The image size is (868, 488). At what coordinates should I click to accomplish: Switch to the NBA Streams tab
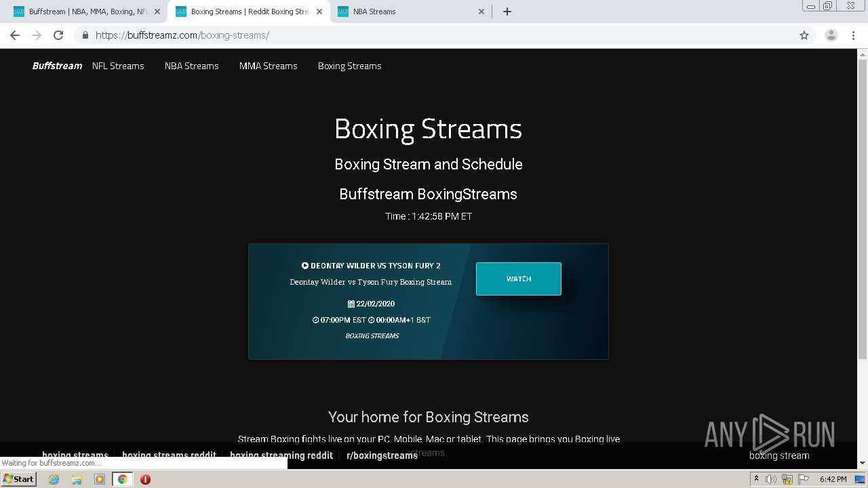tap(411, 12)
